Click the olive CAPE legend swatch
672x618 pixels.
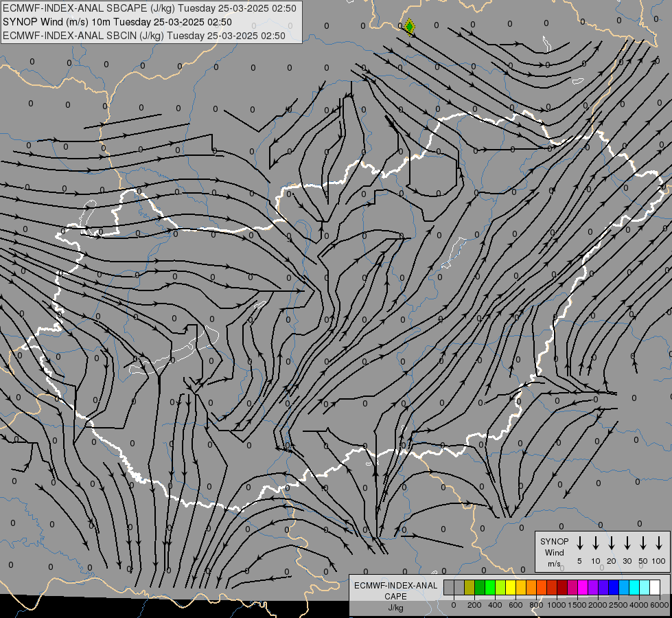[470, 587]
